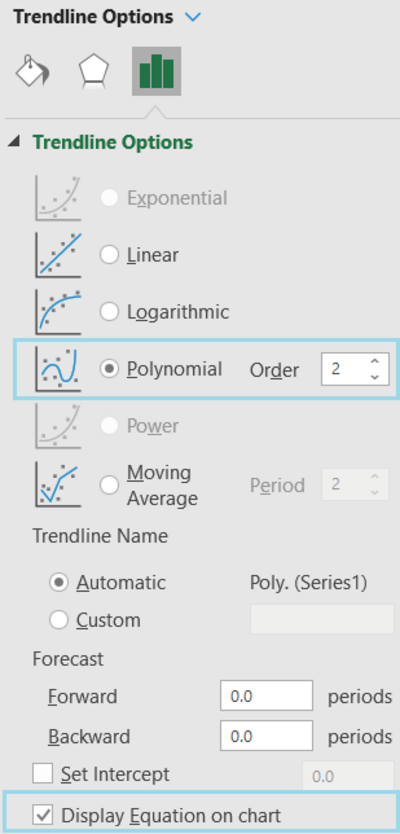This screenshot has height=834, width=400.
Task: Uncheck Display Equation on chart
Action: click(x=43, y=815)
